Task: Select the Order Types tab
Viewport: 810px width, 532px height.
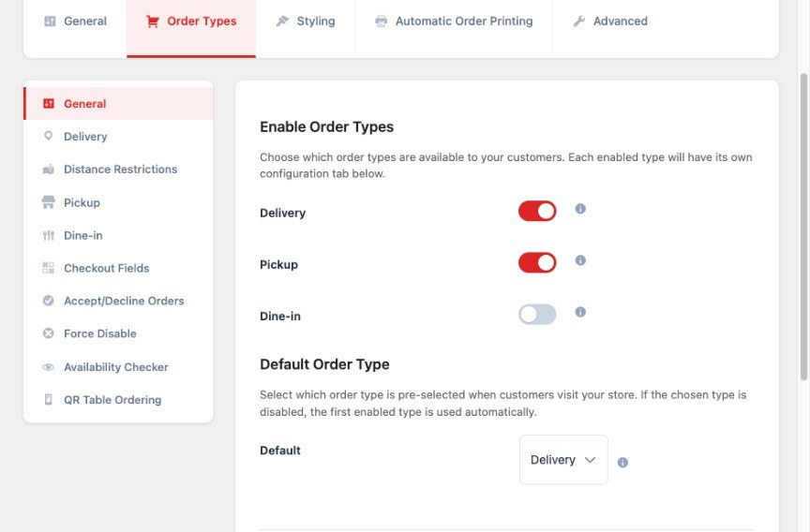Action: click(x=191, y=27)
